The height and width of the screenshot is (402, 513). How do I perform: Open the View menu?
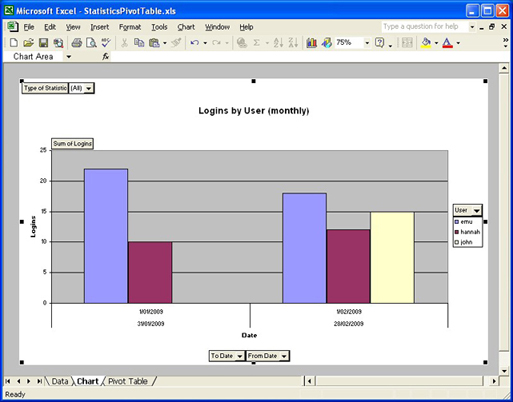[73, 27]
